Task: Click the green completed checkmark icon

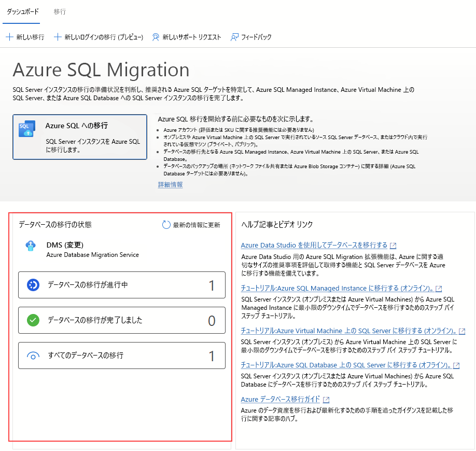Action: pyautogui.click(x=33, y=320)
